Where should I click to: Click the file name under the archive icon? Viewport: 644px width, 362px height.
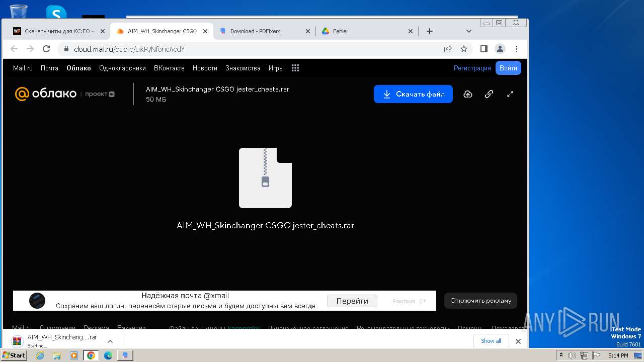coord(265,226)
